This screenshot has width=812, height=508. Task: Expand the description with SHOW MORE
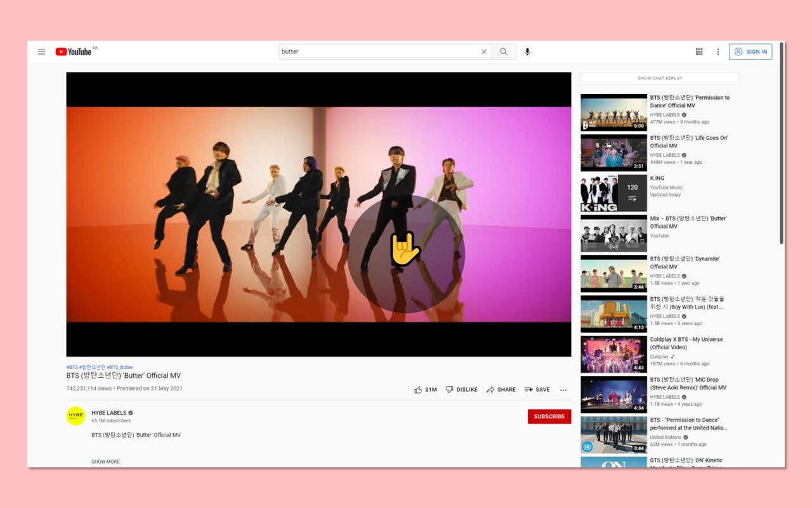pyautogui.click(x=105, y=462)
